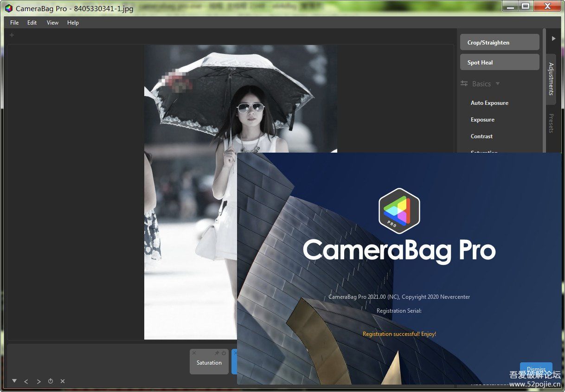
Task: Click the next arrow in bottom tray
Action: coord(39,381)
